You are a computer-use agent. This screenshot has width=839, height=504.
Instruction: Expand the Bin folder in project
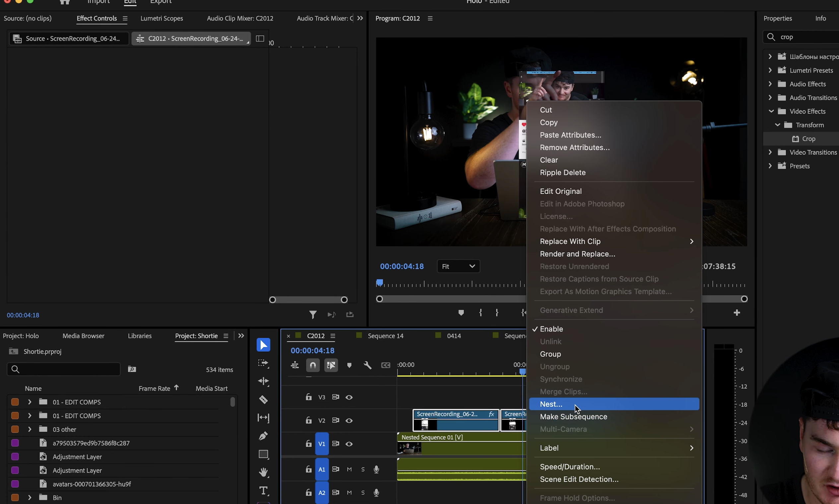pyautogui.click(x=30, y=498)
